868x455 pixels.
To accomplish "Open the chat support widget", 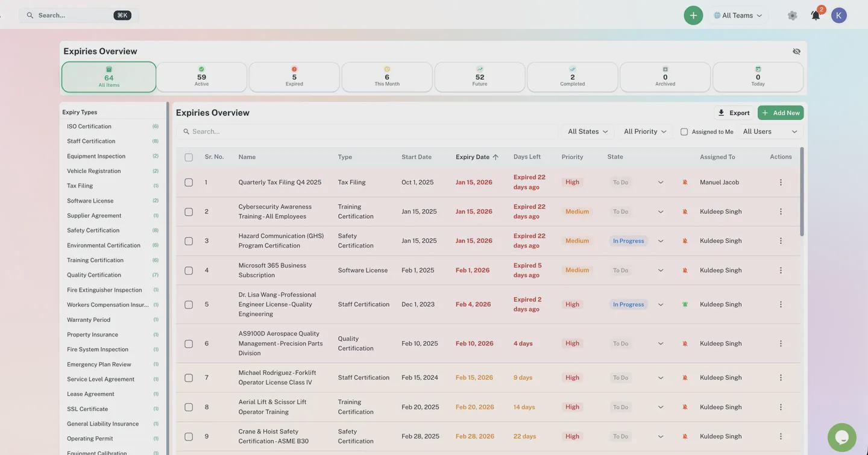I will tap(842, 437).
